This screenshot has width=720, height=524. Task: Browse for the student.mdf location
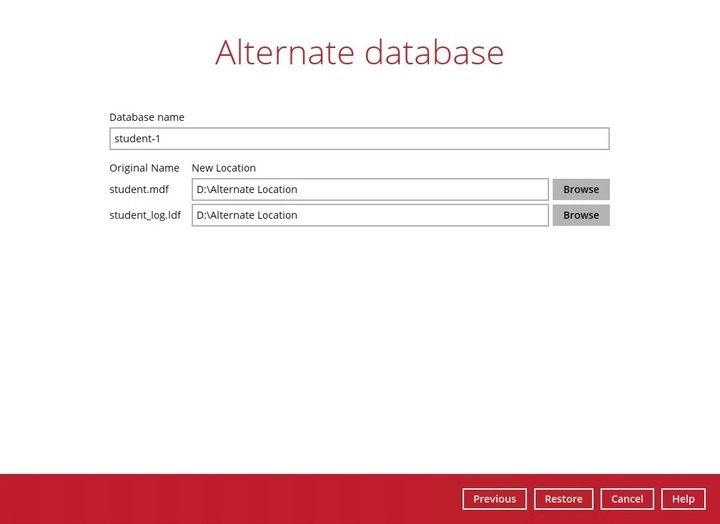coord(581,189)
